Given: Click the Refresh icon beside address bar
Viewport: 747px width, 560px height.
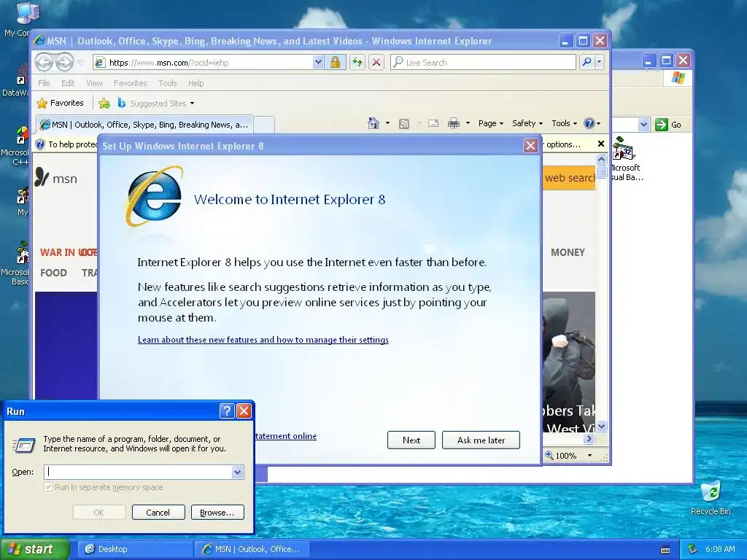Looking at the screenshot, I should tap(357, 63).
